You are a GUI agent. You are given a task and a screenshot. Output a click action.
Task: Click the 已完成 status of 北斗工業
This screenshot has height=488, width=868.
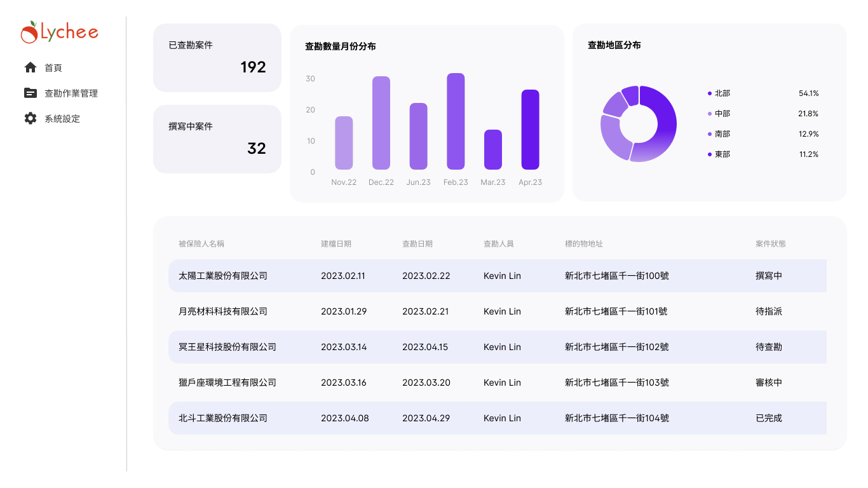(x=769, y=418)
